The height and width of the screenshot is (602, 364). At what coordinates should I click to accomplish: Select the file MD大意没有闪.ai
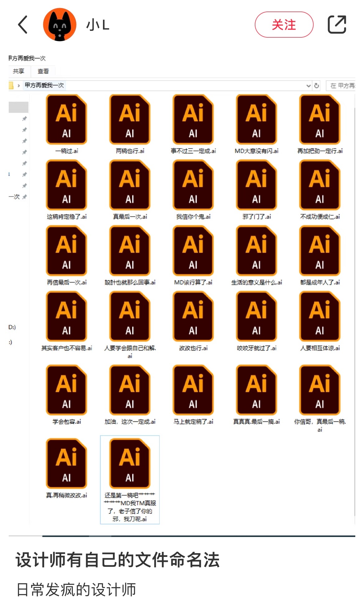tap(257, 124)
